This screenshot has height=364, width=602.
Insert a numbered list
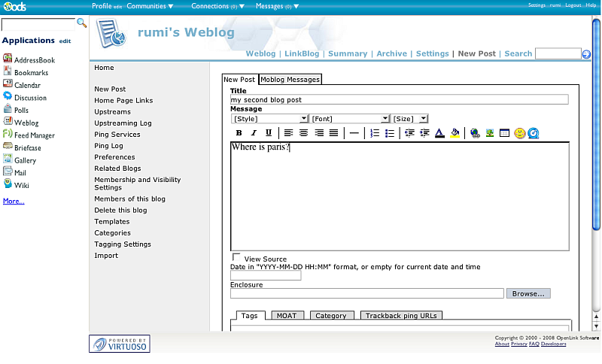click(375, 133)
